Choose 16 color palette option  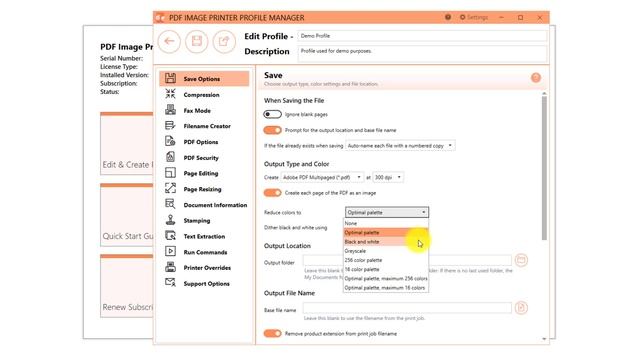(386, 269)
